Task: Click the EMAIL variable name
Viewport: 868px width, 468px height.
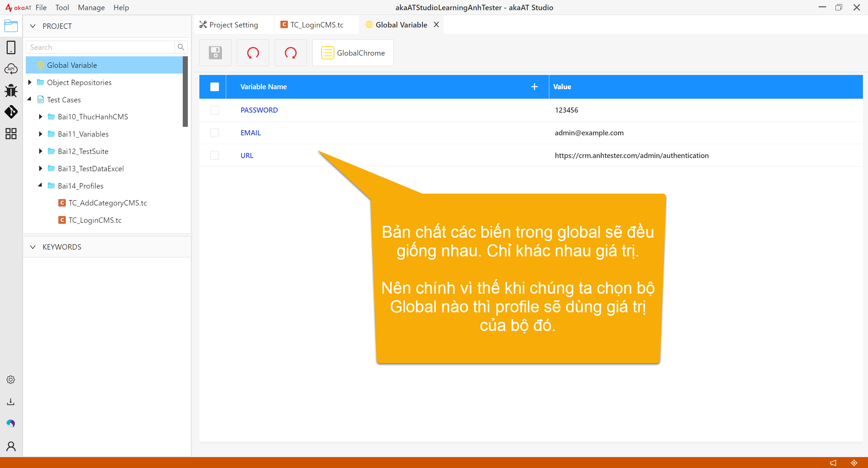Action: coord(251,133)
